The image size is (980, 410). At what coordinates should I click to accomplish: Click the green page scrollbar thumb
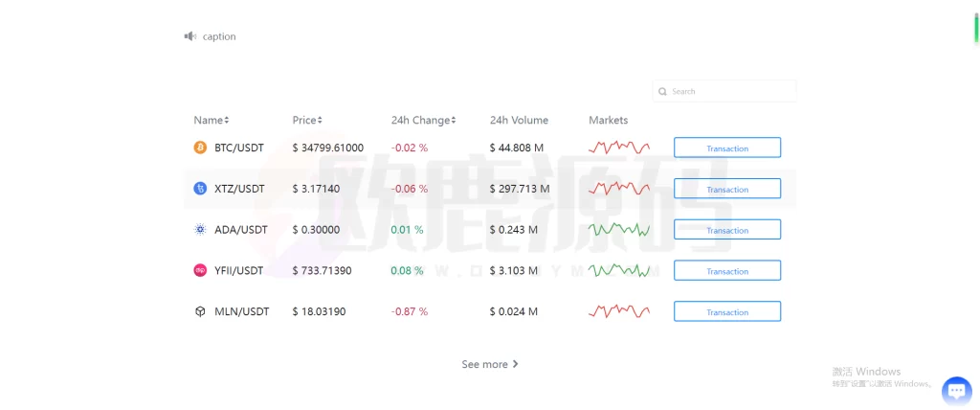pyautogui.click(x=975, y=28)
